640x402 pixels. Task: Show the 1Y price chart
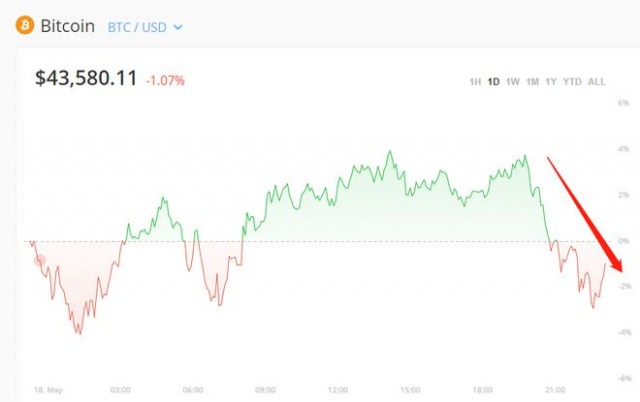(551, 82)
